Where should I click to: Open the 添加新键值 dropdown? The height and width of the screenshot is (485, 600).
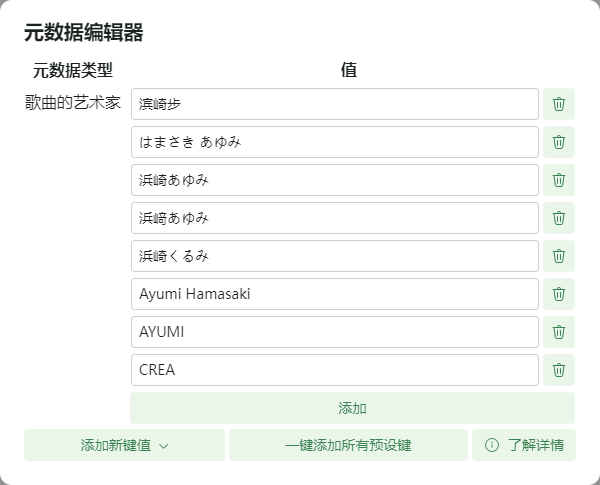(x=124, y=445)
